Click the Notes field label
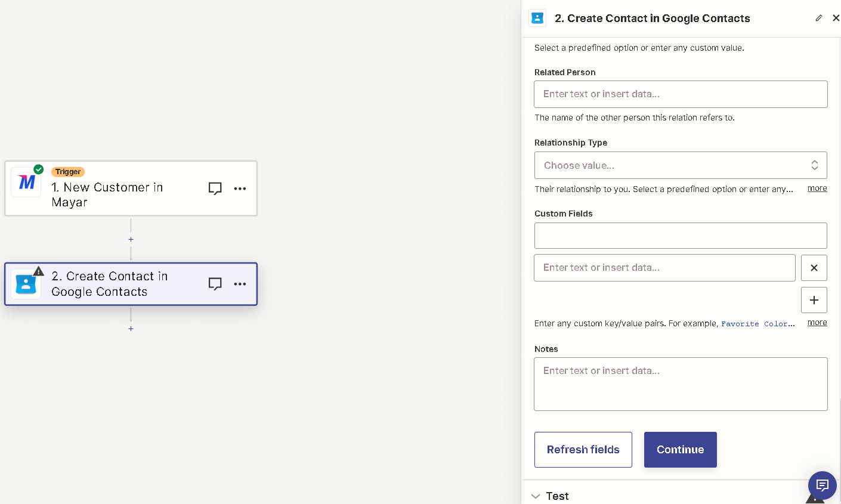The width and height of the screenshot is (841, 504). click(x=546, y=349)
